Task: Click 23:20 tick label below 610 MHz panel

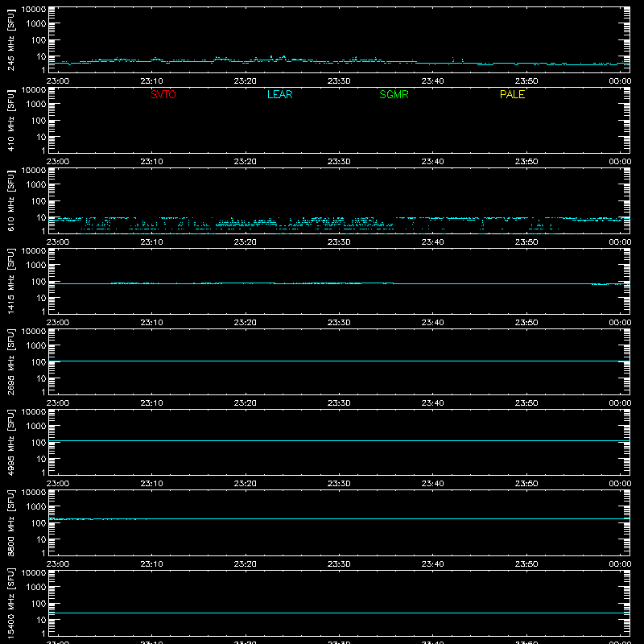Action: [x=246, y=242]
